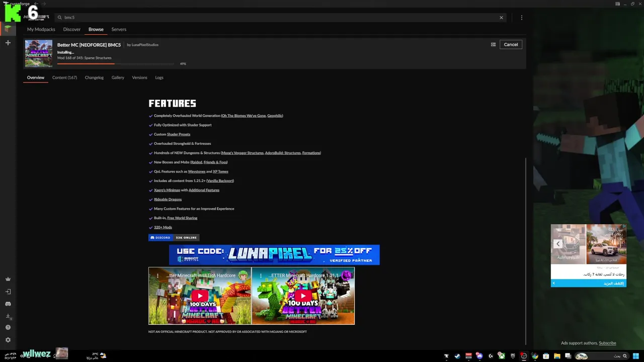Open Microsoft Store from the taskbar
644x362 pixels.
point(546,356)
